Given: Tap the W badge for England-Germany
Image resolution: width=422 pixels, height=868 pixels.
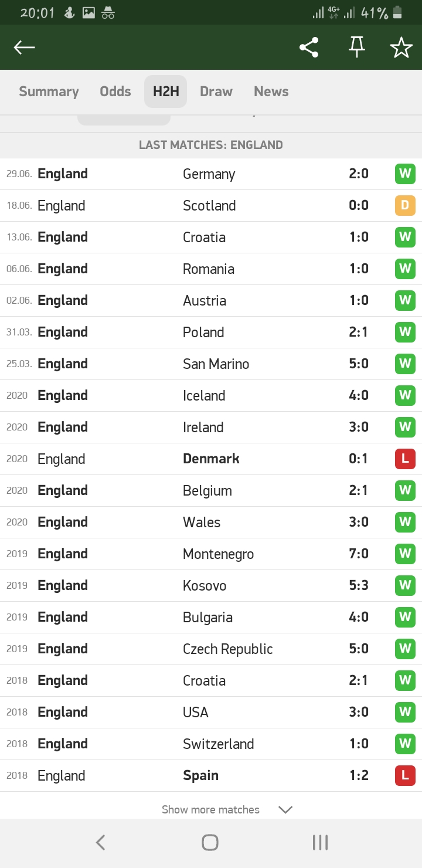Looking at the screenshot, I should point(405,174).
